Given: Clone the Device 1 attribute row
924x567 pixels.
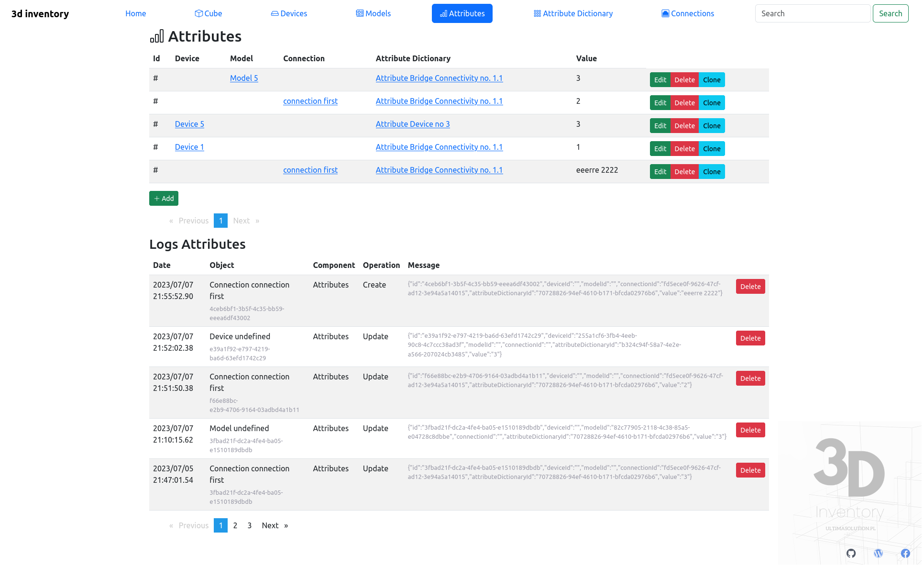Looking at the screenshot, I should 712,149.
